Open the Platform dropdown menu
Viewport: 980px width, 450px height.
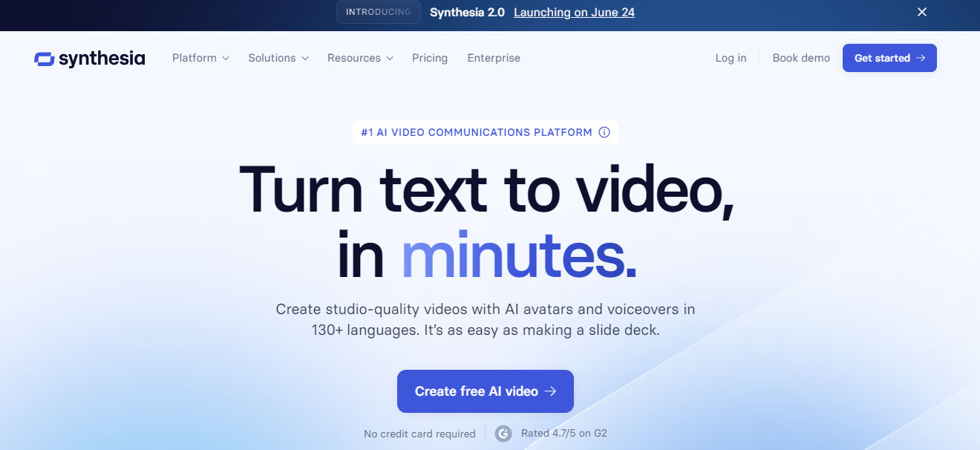(200, 58)
